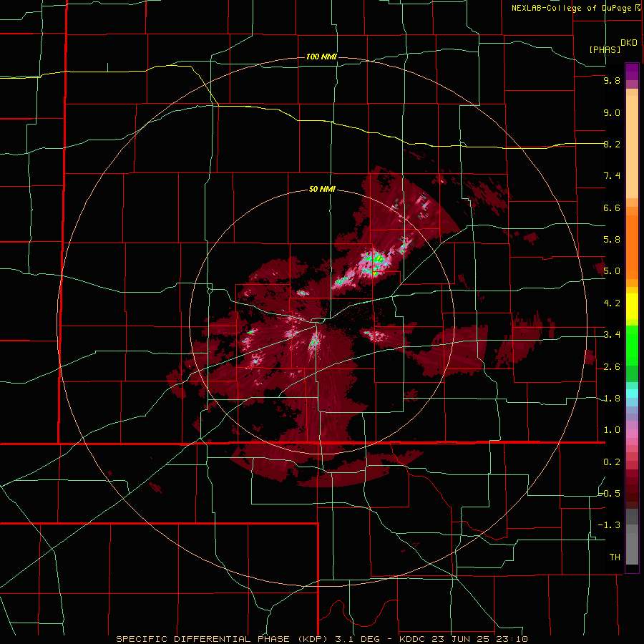
Task: Click the 5.8 scale value
Action: (x=612, y=240)
